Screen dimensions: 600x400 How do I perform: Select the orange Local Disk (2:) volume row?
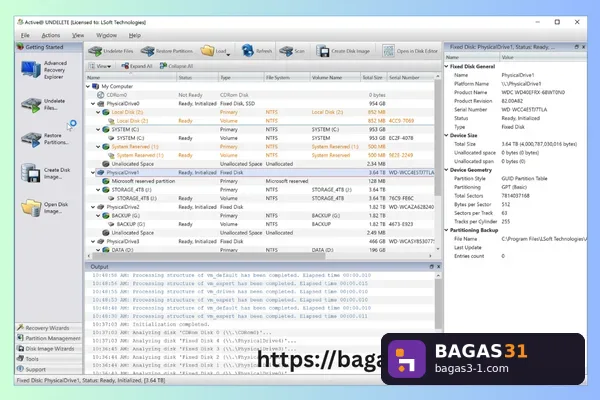(260, 121)
